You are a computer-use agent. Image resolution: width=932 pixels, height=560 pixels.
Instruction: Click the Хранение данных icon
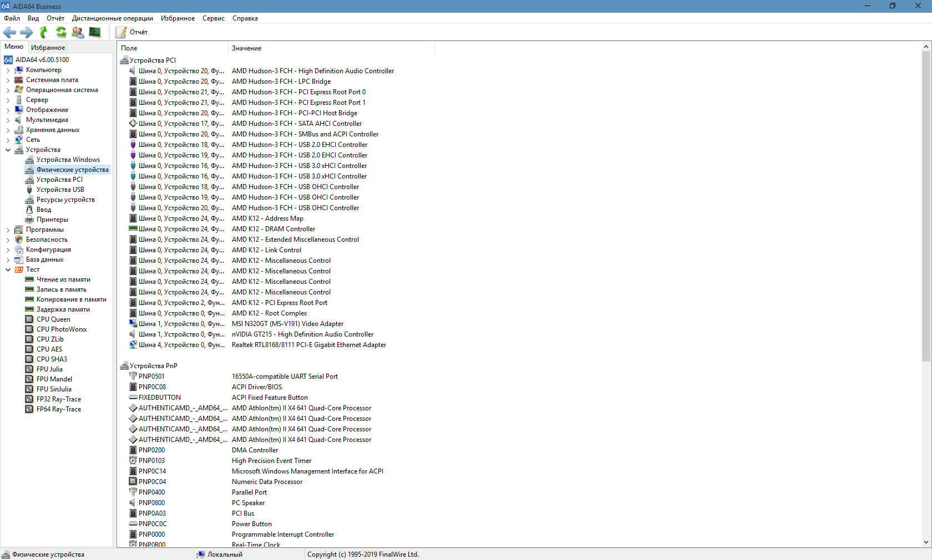[19, 130]
